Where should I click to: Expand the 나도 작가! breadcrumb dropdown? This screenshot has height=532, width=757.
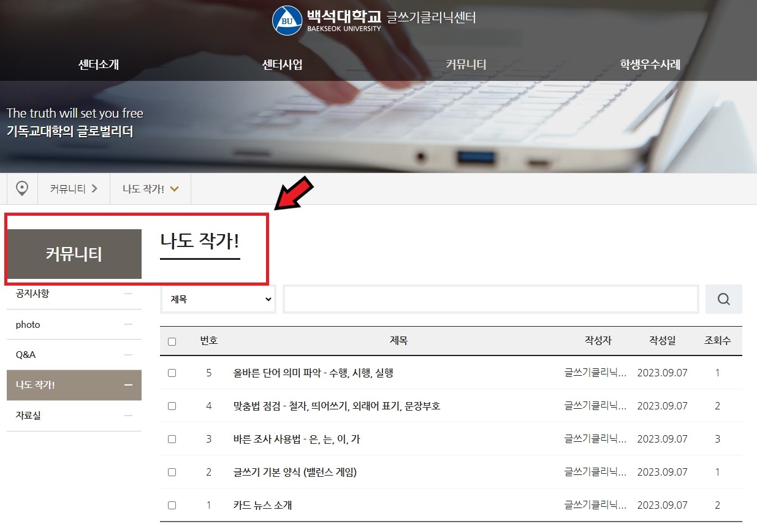coord(151,189)
